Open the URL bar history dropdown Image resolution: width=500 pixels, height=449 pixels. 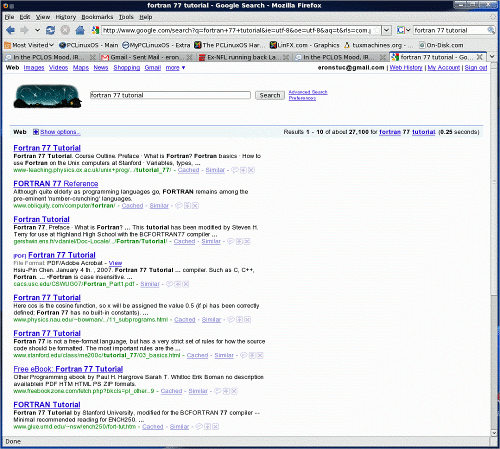(386, 30)
